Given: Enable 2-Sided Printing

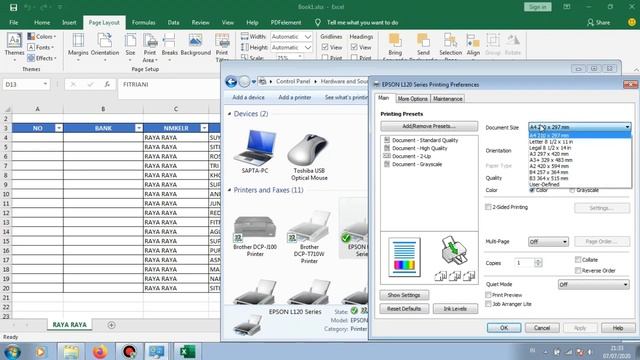Looking at the screenshot, I should pyautogui.click(x=488, y=207).
